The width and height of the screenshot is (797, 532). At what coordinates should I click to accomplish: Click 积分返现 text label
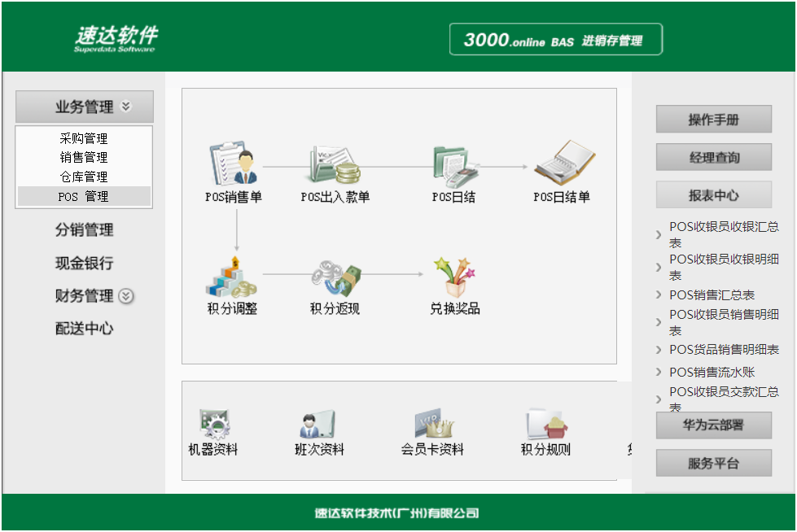point(335,308)
